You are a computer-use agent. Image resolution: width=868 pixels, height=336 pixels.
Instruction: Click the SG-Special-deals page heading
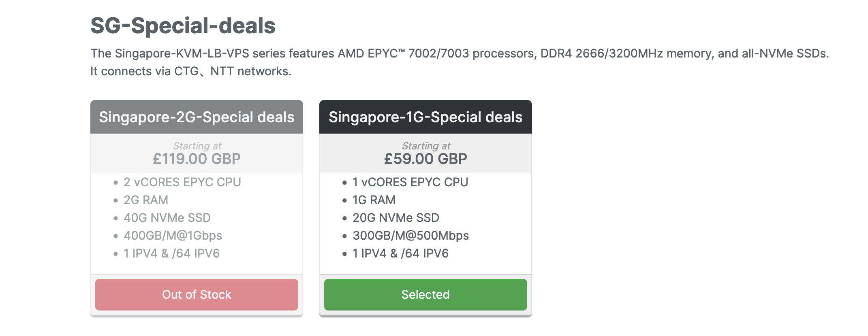click(183, 26)
